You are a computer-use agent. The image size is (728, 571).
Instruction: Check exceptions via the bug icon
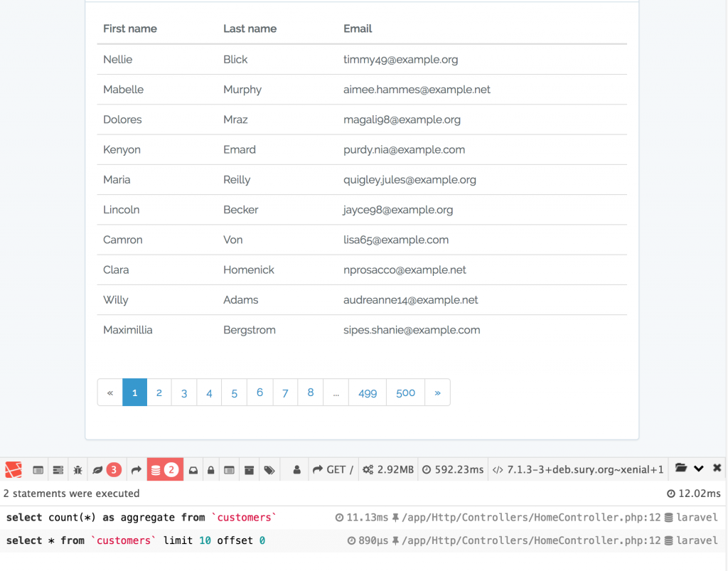pos(78,469)
